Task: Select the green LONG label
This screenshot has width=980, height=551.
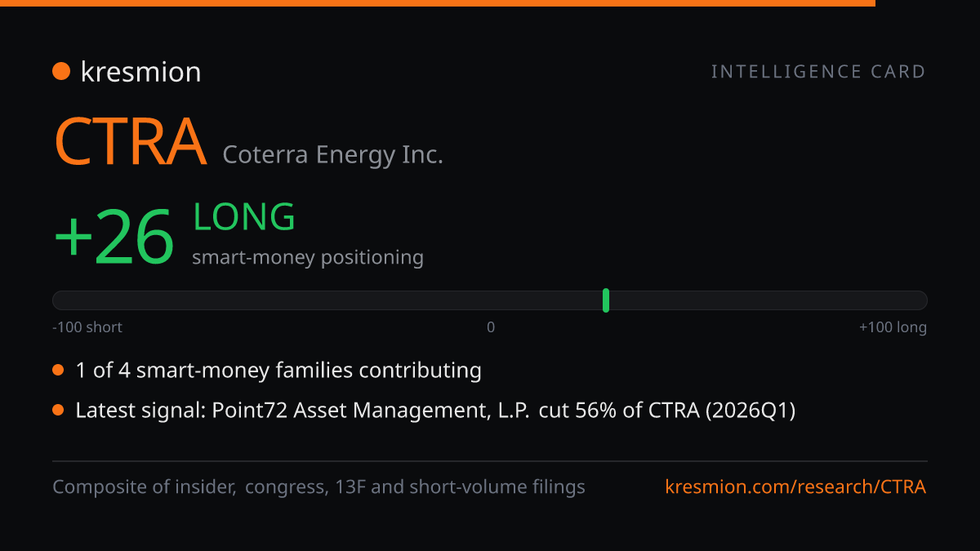Action: [x=243, y=217]
